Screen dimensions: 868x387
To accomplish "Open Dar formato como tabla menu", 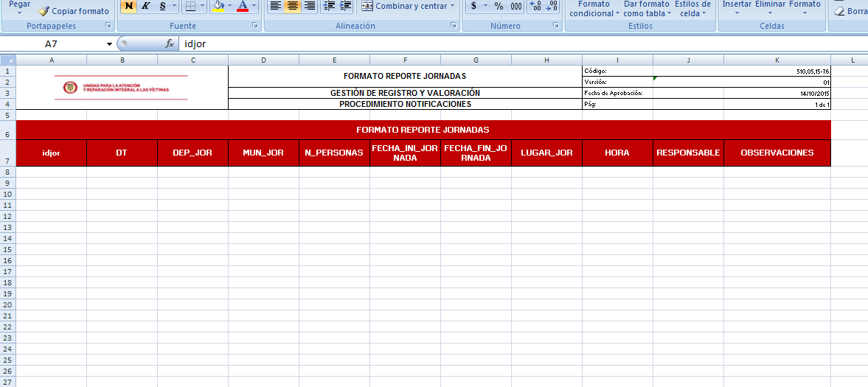I will pos(647,8).
